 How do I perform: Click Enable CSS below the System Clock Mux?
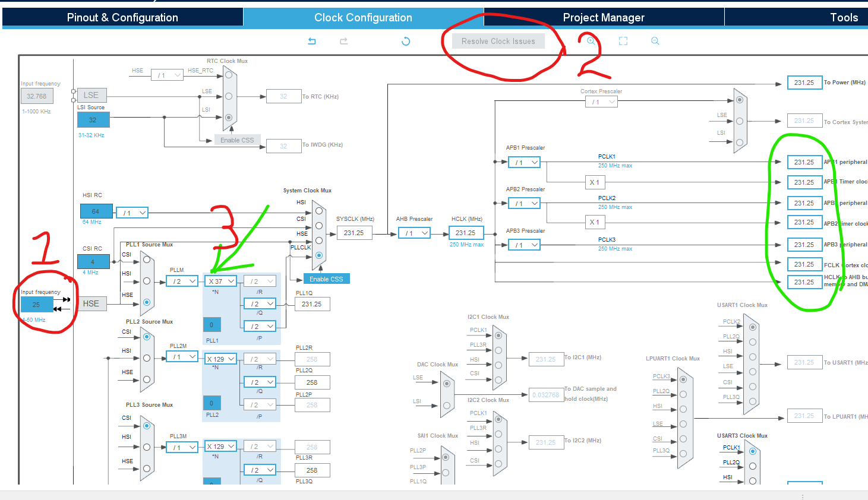click(x=326, y=278)
